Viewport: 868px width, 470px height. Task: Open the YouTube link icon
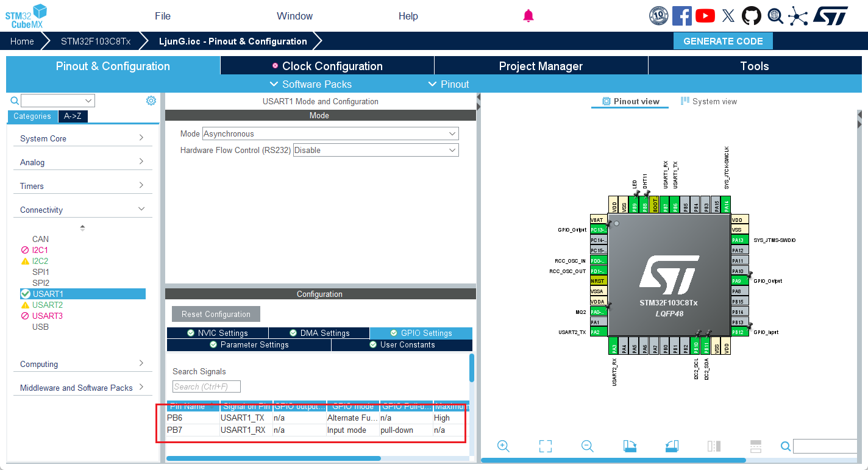coord(705,16)
